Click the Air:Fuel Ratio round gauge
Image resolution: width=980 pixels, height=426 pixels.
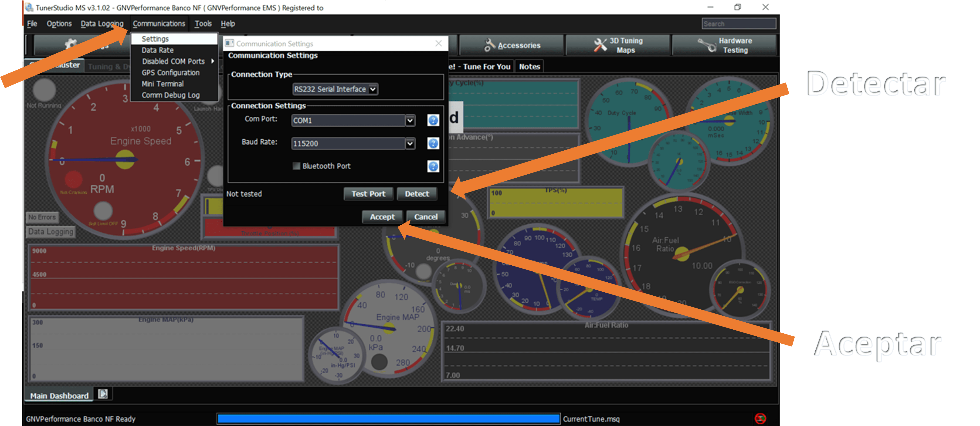click(x=682, y=254)
